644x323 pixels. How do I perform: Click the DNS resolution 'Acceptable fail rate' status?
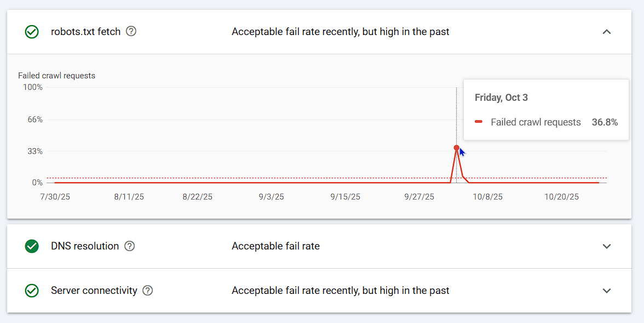[275, 246]
